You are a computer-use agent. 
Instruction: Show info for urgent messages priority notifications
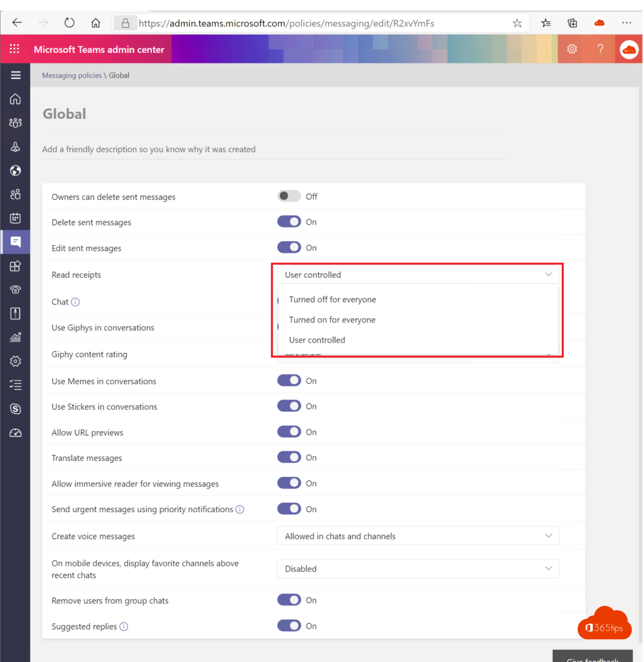[240, 509]
